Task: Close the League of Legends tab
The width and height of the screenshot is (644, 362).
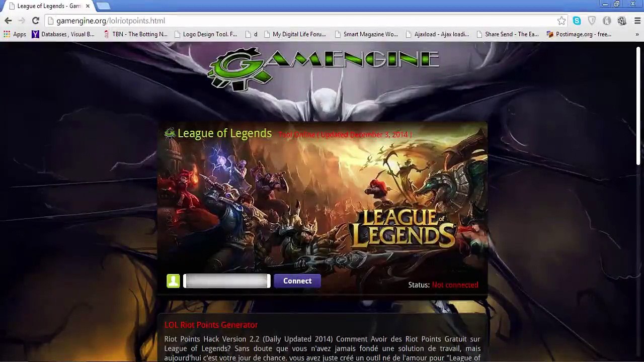Action: (88, 6)
